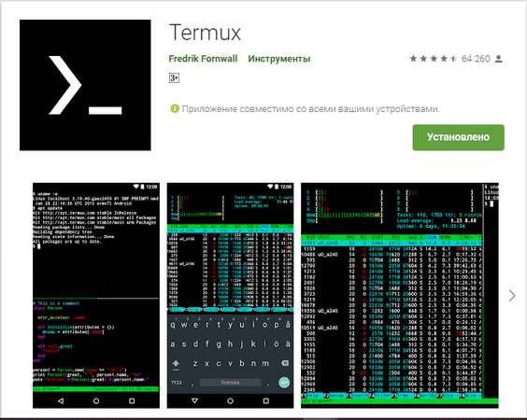The width and height of the screenshot is (527, 420).
Task: Open the Инструменты category link
Action: pos(279,59)
